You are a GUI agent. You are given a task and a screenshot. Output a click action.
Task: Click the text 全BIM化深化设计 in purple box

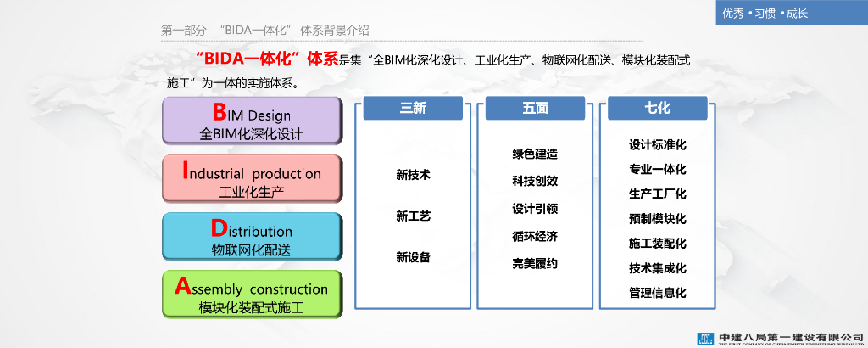point(251,134)
